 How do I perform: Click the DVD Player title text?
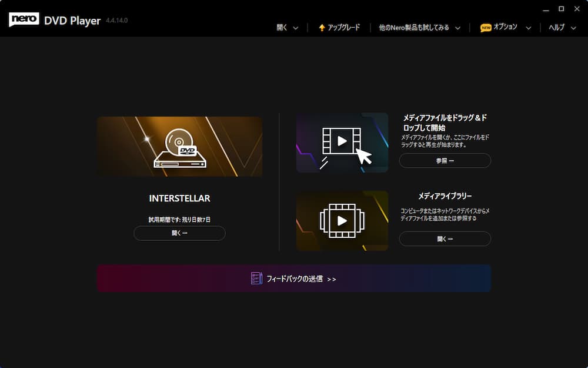coord(72,21)
